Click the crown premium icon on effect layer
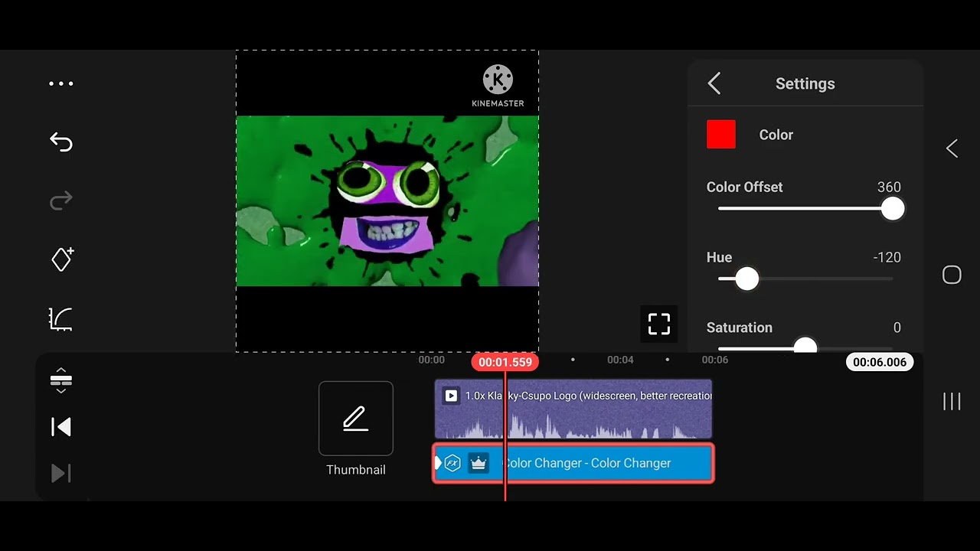The width and height of the screenshot is (980, 551). (479, 463)
